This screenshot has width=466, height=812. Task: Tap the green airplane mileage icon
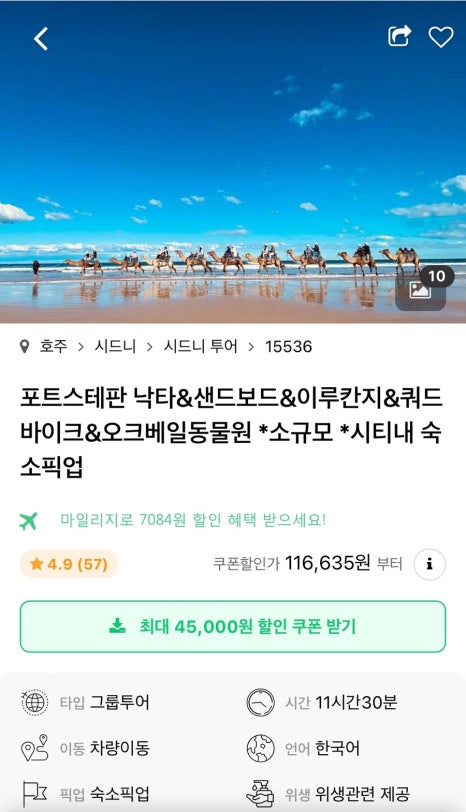(x=28, y=520)
